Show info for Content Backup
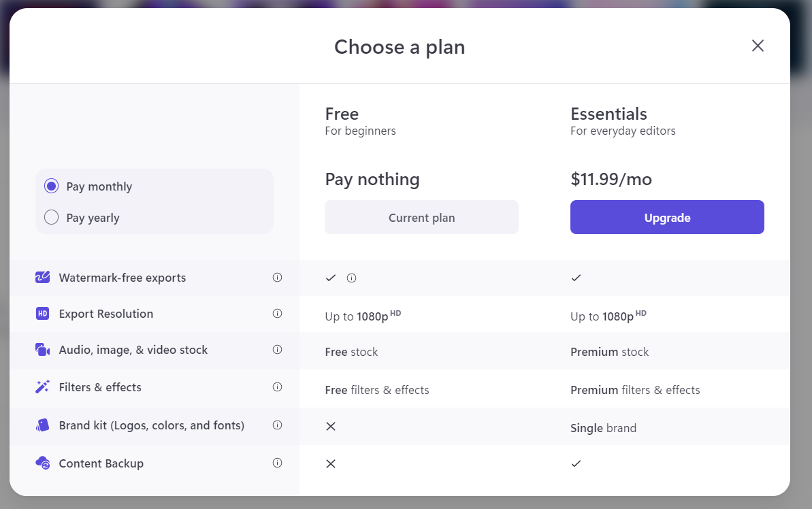The height and width of the screenshot is (509, 812). [278, 463]
